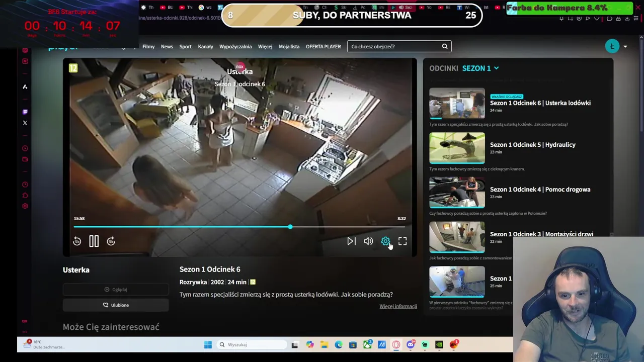The height and width of the screenshot is (362, 644).
Task: Open Xbox app from taskbar
Action: [x=367, y=345]
